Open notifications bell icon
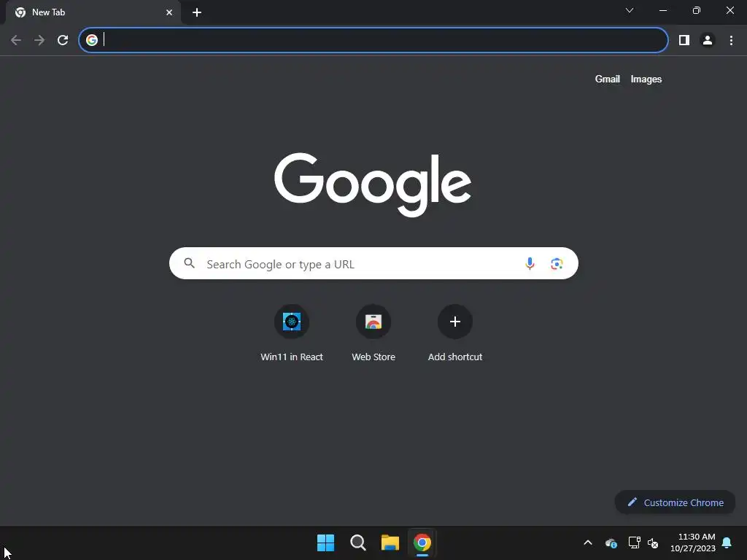This screenshot has width=747, height=560. (727, 542)
